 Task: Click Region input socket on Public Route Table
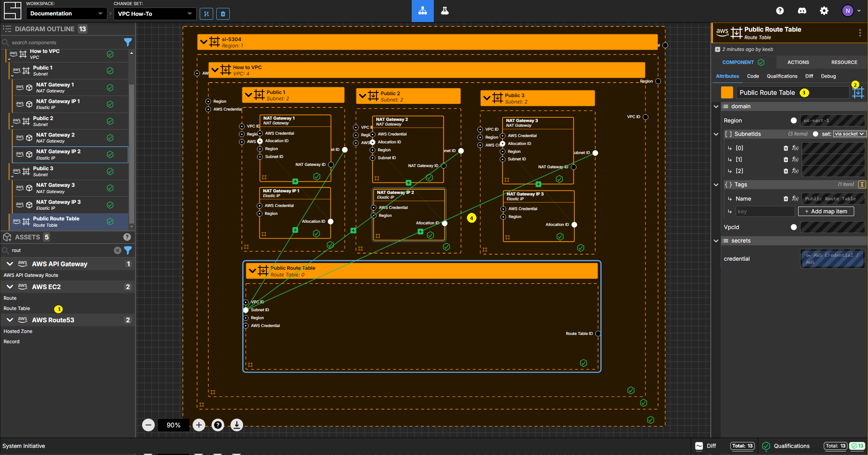click(x=246, y=318)
